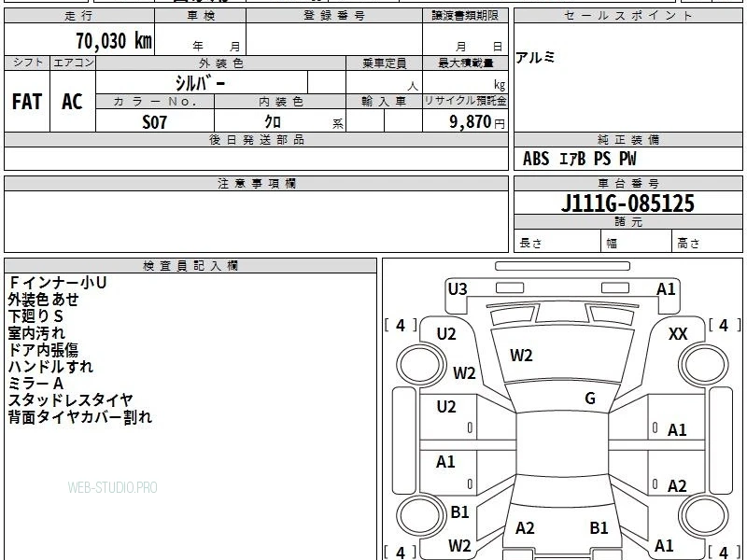Click the 外装色 header
The height and width of the screenshot is (560, 747).
click(220, 63)
